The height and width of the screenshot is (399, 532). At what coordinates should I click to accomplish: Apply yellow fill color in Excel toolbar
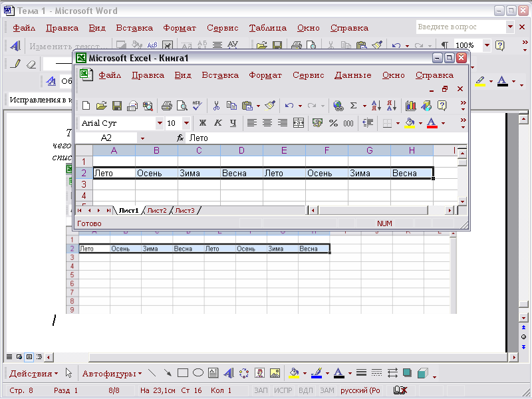click(x=410, y=123)
